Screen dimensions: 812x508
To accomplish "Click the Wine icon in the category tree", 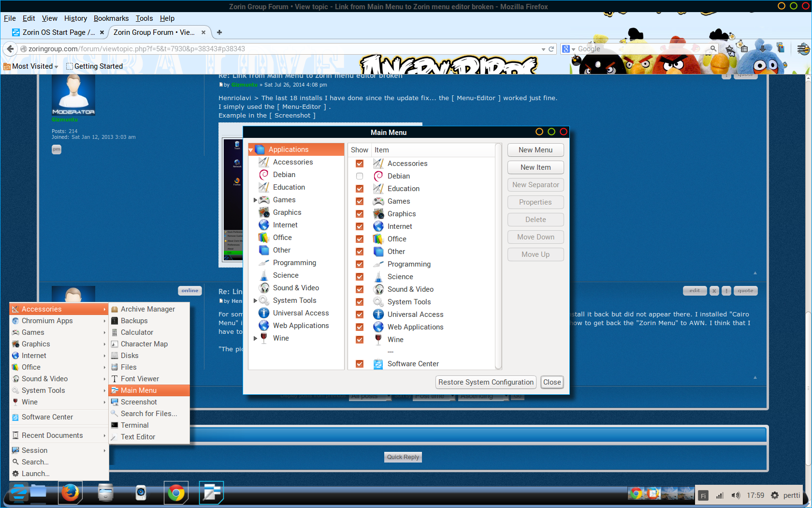I will tap(264, 338).
